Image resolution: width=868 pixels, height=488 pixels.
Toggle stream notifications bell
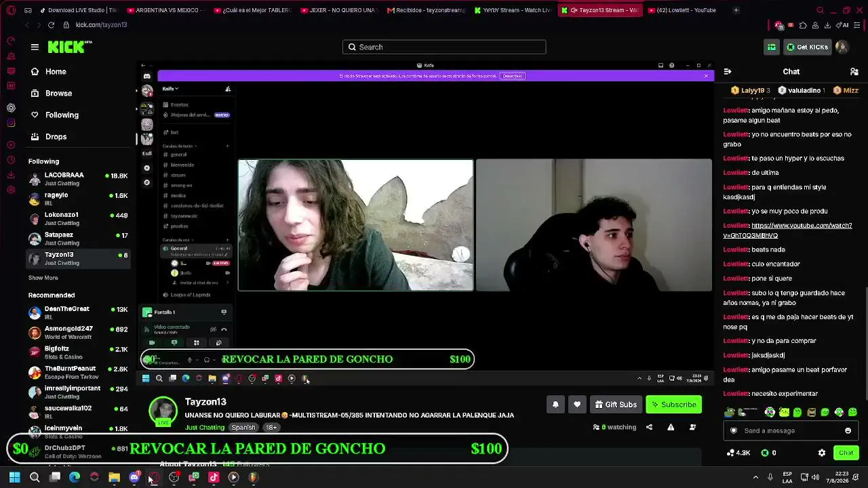pos(555,405)
